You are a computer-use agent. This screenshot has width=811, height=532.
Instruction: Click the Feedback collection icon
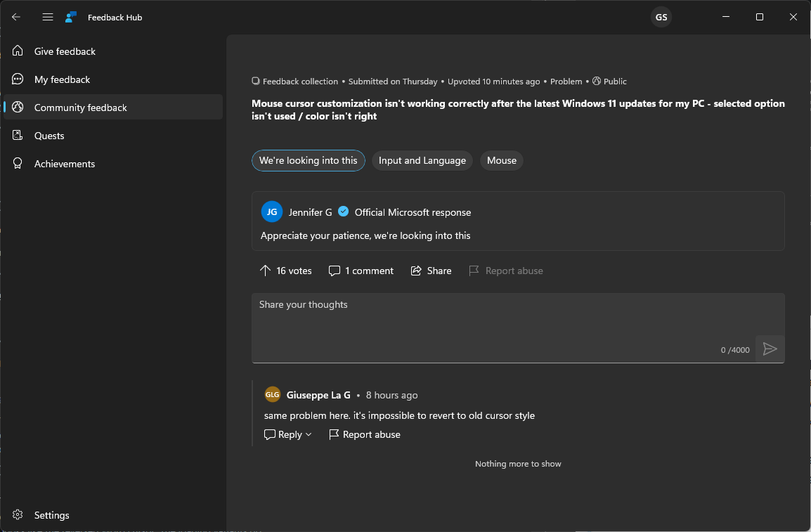(256, 81)
